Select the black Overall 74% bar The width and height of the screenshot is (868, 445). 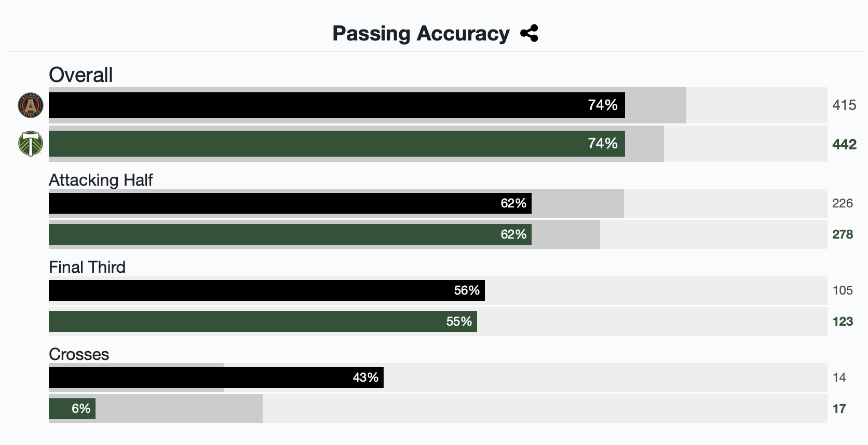pyautogui.click(x=336, y=105)
